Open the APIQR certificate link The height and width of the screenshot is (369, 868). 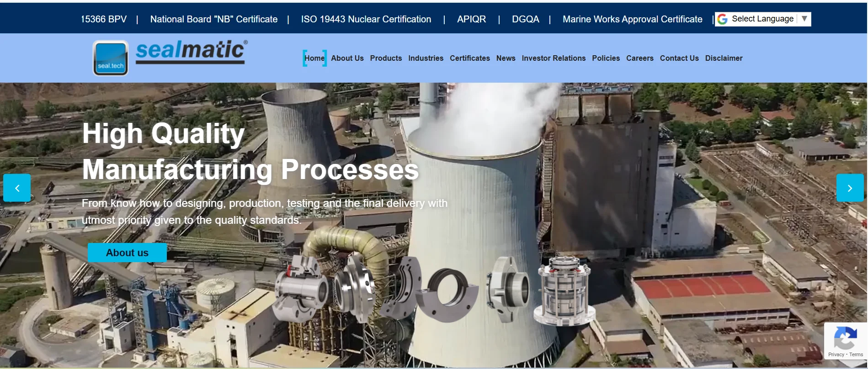tap(471, 19)
